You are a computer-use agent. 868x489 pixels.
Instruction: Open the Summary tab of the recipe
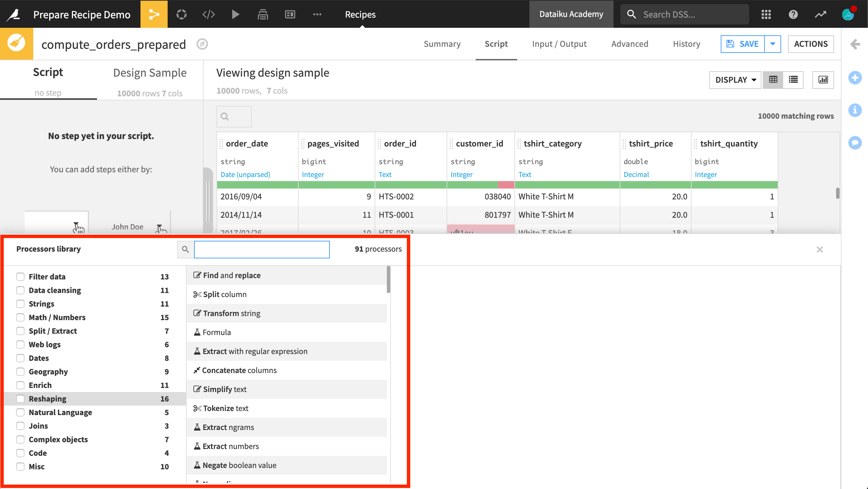pyautogui.click(x=442, y=44)
